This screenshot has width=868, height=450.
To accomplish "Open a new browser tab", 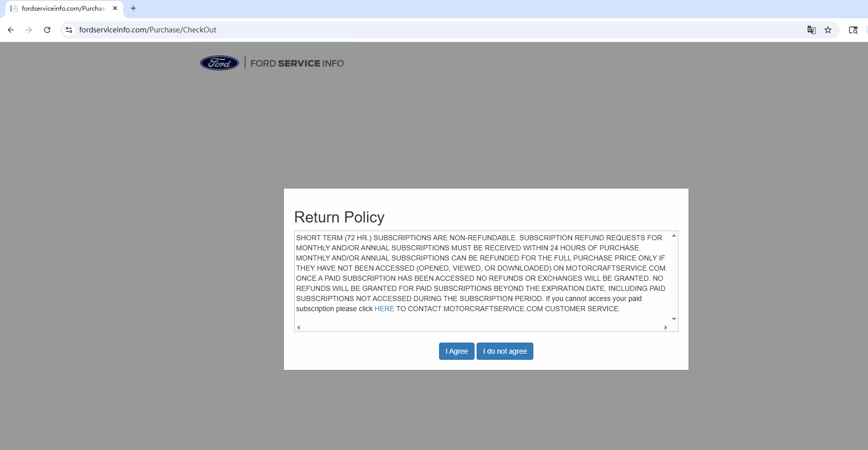I will click(x=133, y=8).
